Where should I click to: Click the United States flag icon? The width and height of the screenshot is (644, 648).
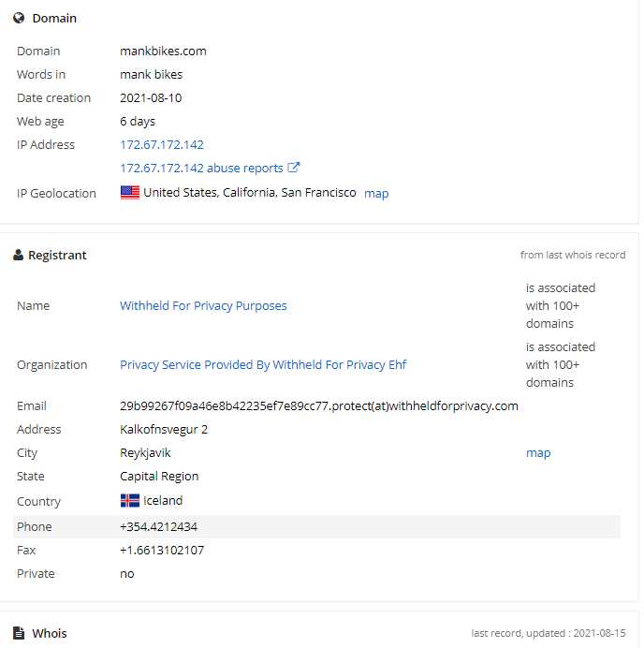[130, 193]
